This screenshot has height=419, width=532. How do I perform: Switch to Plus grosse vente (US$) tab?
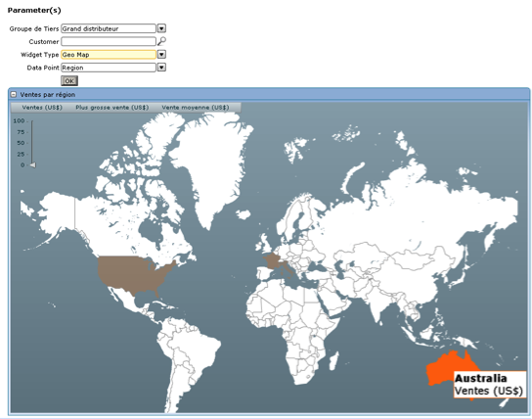pos(111,108)
